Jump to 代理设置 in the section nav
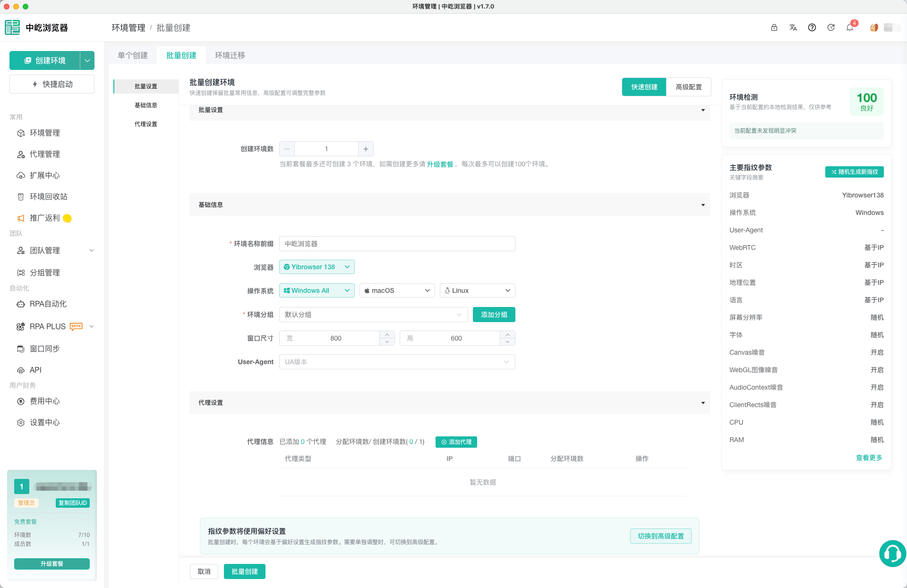The image size is (907, 588). [x=146, y=124]
